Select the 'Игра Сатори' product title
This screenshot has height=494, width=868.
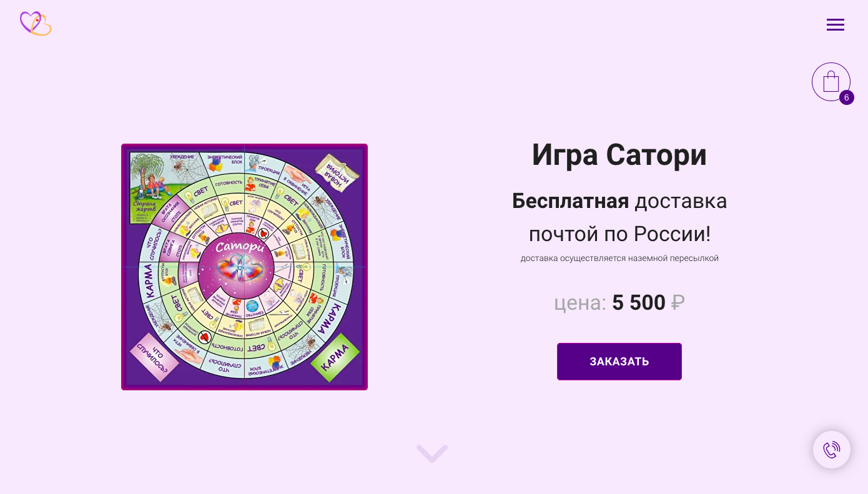[619, 155]
